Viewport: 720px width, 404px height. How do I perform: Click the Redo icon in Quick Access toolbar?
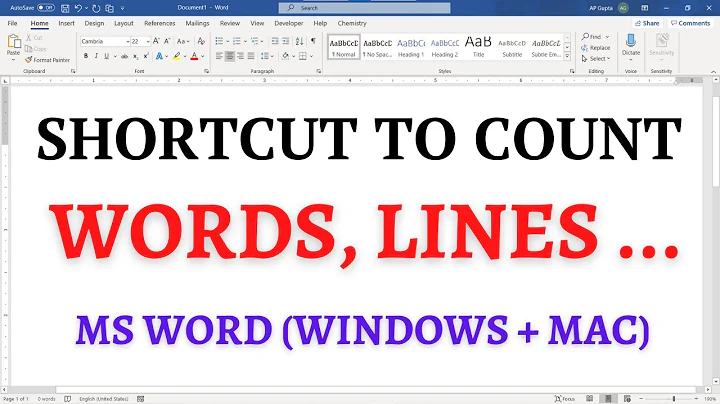pos(96,8)
